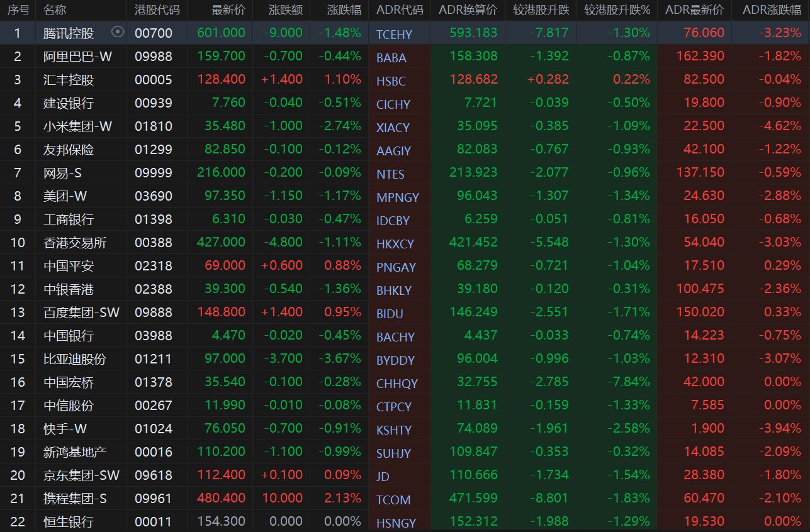The height and width of the screenshot is (532, 810).
Task: Click the 港股代码 column header
Action: (x=157, y=10)
